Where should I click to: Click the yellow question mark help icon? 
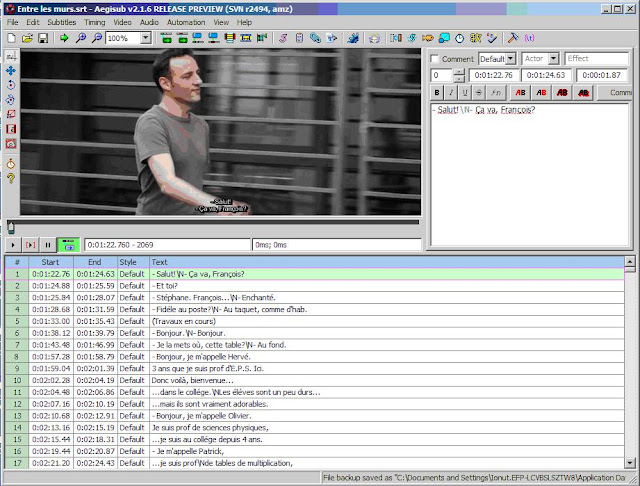11,178
